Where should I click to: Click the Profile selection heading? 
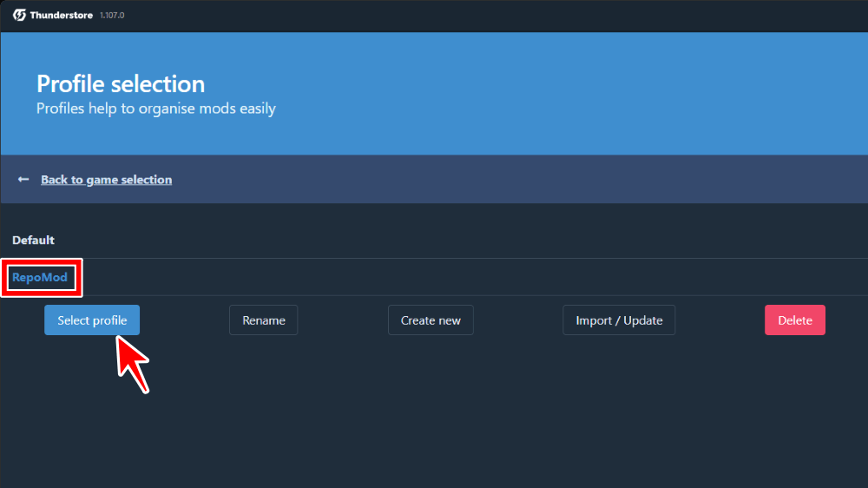pos(121,84)
